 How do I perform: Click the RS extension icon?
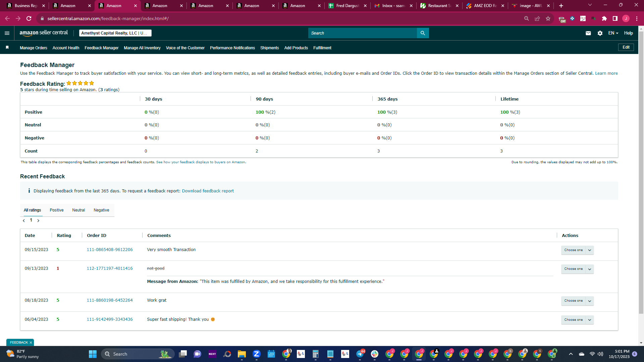594,19
